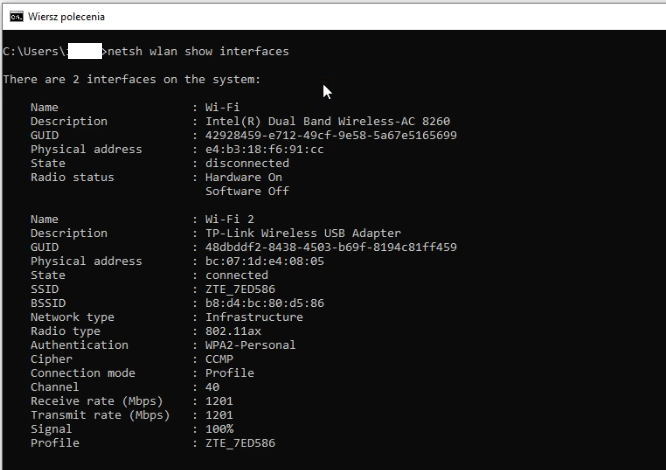The image size is (666, 470).
Task: Click the 'Connection mode' label
Action: pyautogui.click(x=82, y=373)
